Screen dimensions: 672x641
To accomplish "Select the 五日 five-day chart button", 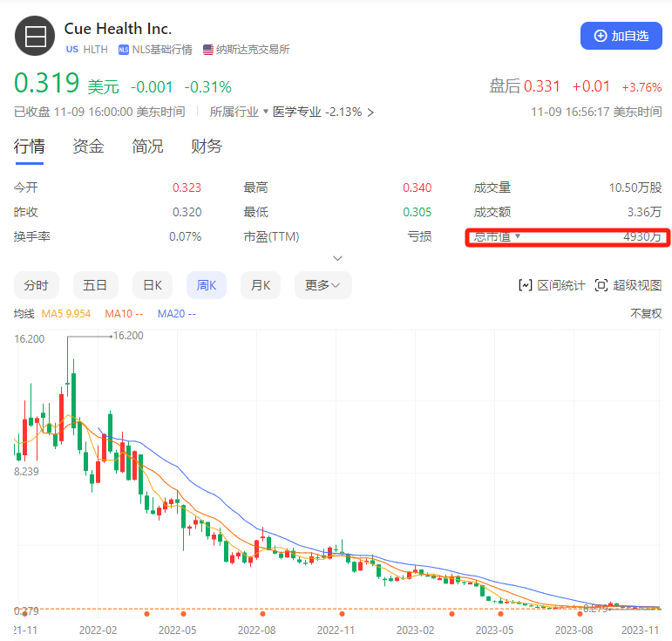I will click(95, 285).
